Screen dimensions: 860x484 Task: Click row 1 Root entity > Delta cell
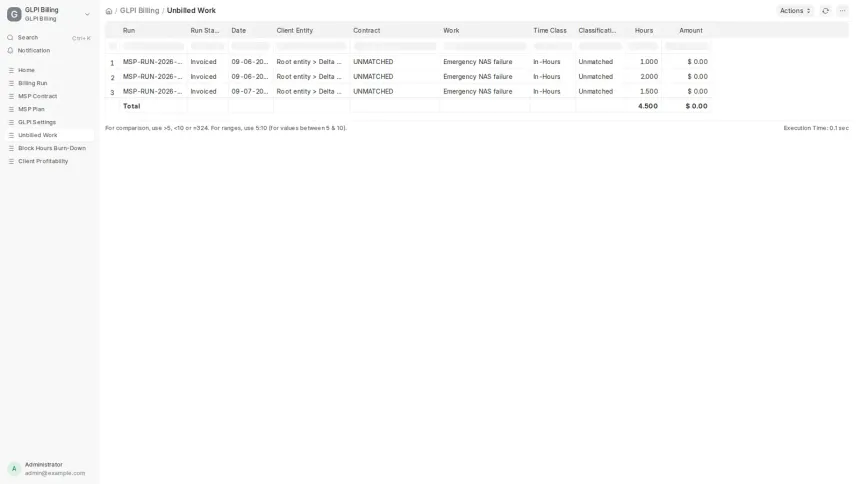pyautogui.click(x=312, y=62)
